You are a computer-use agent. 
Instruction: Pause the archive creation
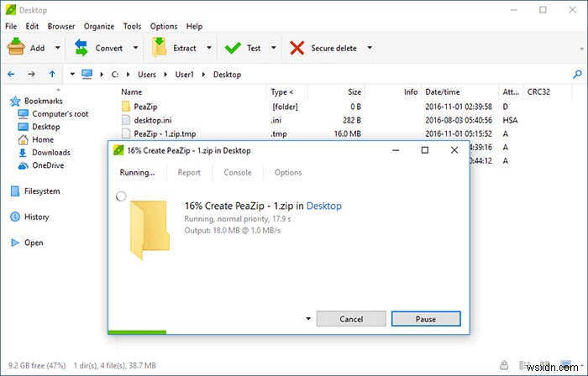(426, 319)
